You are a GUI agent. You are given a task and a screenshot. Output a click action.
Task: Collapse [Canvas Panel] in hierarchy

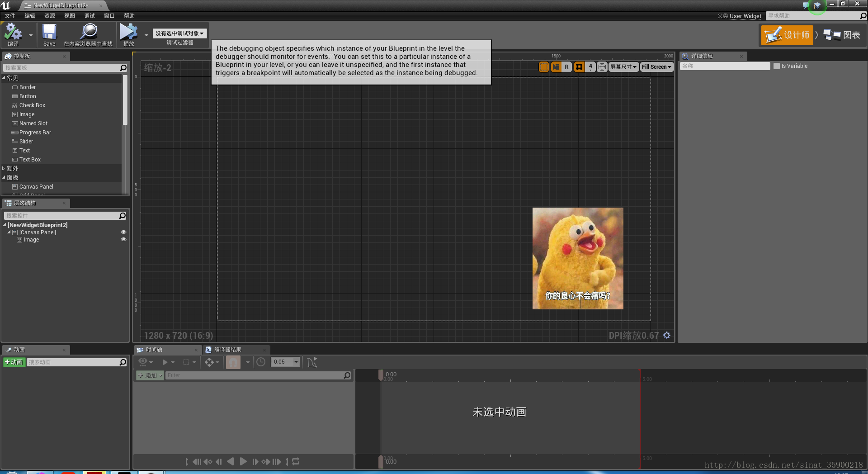pos(9,232)
